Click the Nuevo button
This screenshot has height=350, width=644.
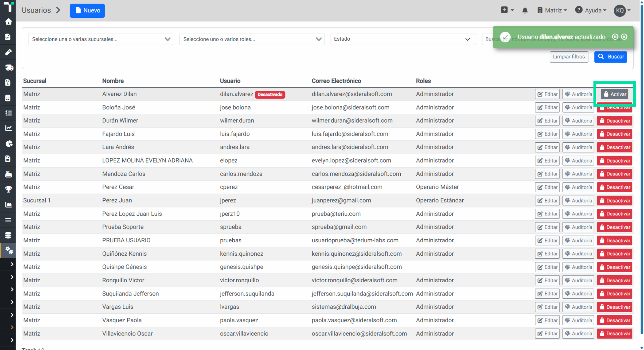[x=87, y=10]
